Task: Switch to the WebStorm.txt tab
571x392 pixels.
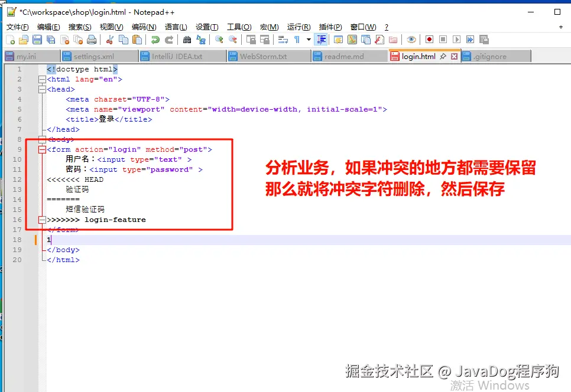Action: point(270,56)
